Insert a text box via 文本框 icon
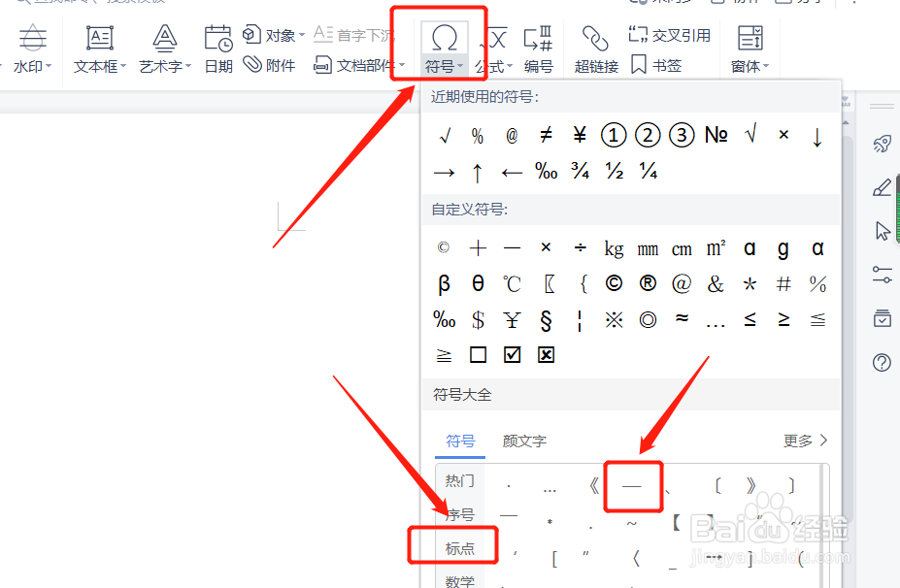900x588 pixels. [98, 47]
